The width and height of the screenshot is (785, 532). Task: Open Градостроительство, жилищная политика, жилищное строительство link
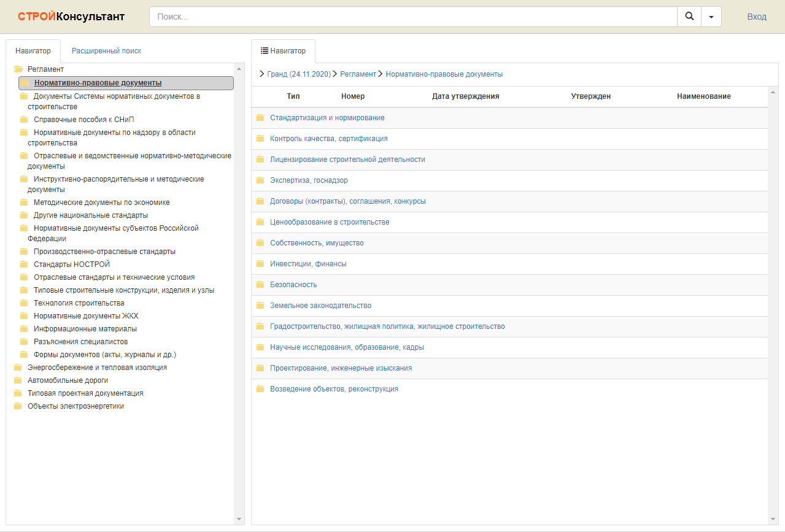coord(387,326)
